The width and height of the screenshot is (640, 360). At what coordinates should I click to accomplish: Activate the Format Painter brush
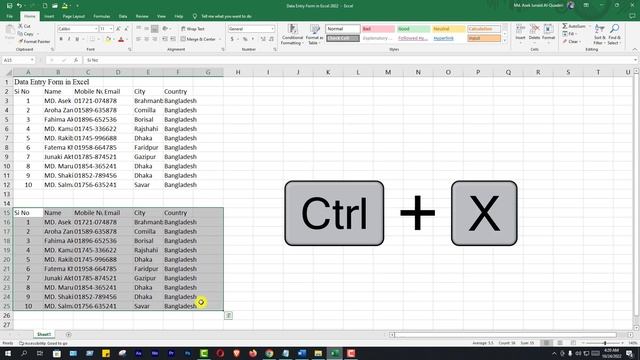coord(21,41)
